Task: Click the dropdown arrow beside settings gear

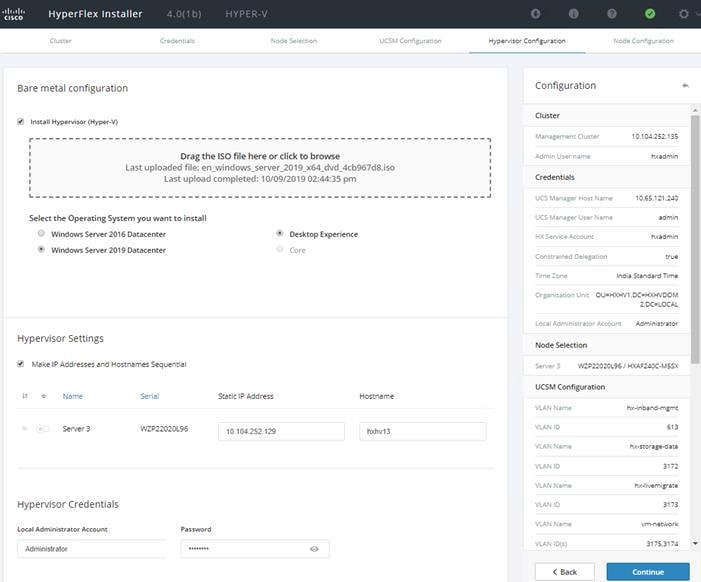Action: coord(698,14)
